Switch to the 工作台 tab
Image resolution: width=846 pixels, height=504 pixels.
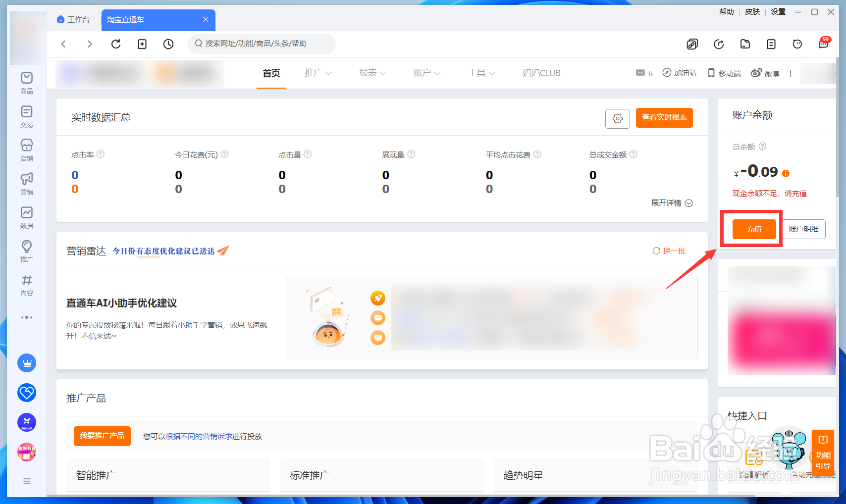point(73,19)
